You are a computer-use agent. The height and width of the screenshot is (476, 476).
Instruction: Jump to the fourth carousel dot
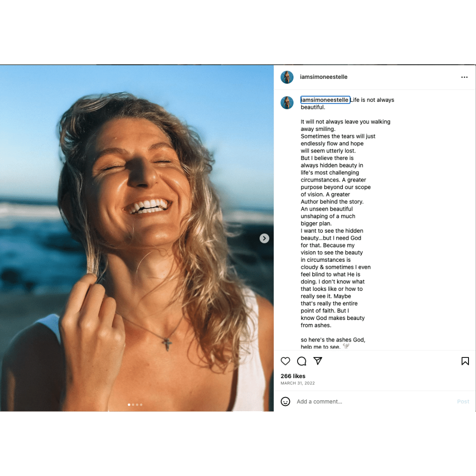pyautogui.click(x=141, y=405)
